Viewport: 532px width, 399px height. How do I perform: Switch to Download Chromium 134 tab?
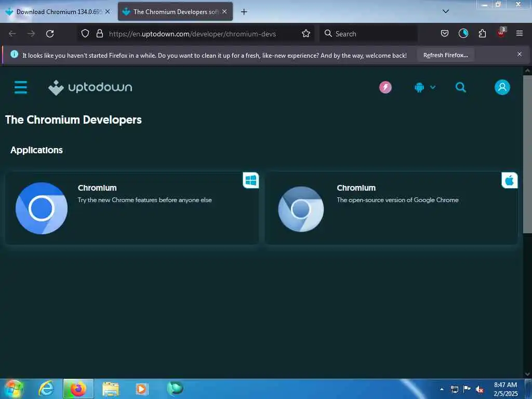(x=58, y=11)
